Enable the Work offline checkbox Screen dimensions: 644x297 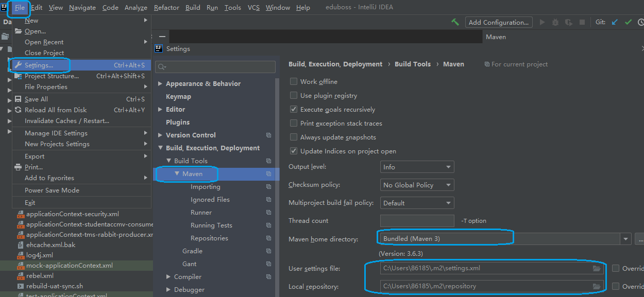click(294, 81)
